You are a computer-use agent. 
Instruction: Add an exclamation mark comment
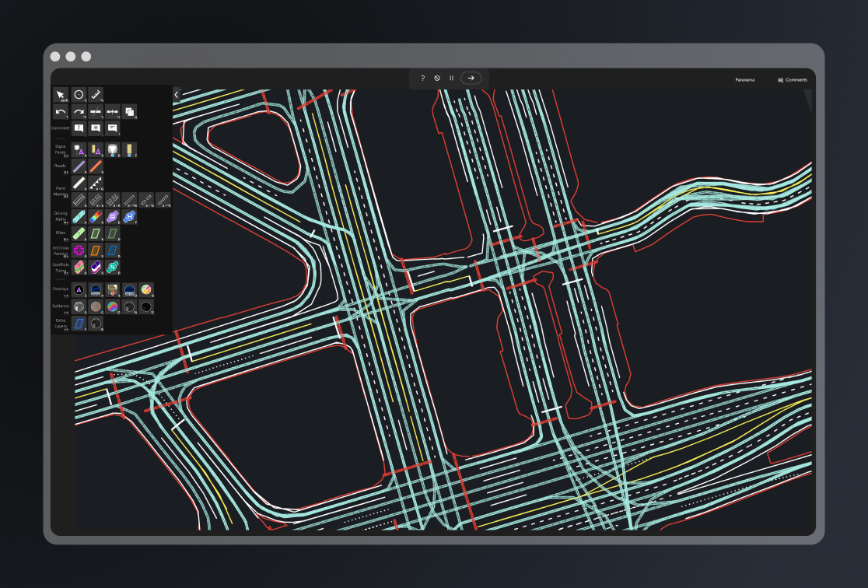[x=79, y=128]
